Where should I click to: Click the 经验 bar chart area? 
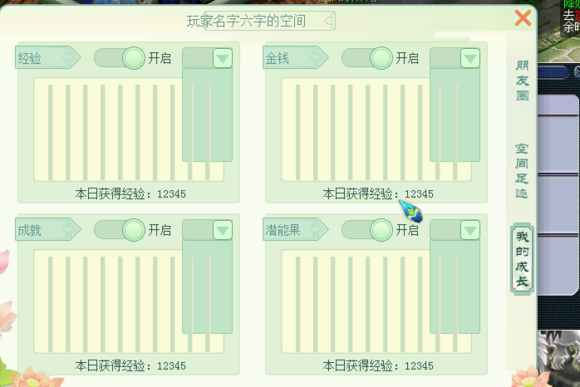point(128,129)
